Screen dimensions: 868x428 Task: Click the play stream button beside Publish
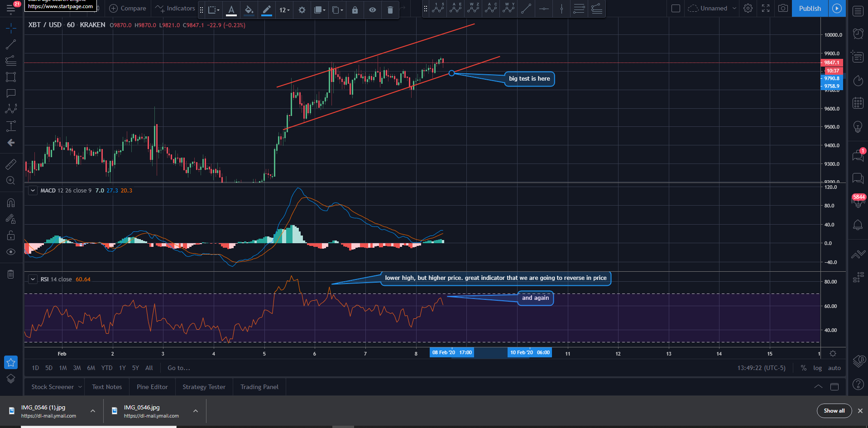click(837, 8)
